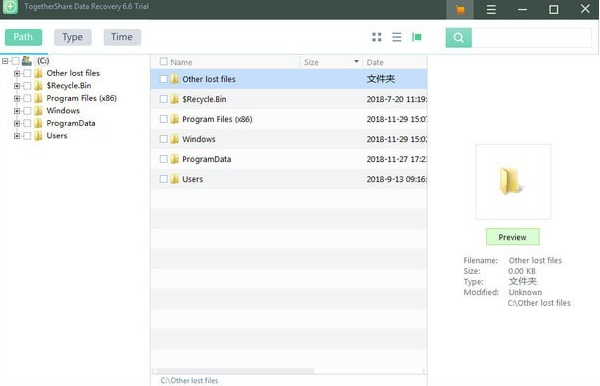Click Size column sort arrow

pos(356,62)
